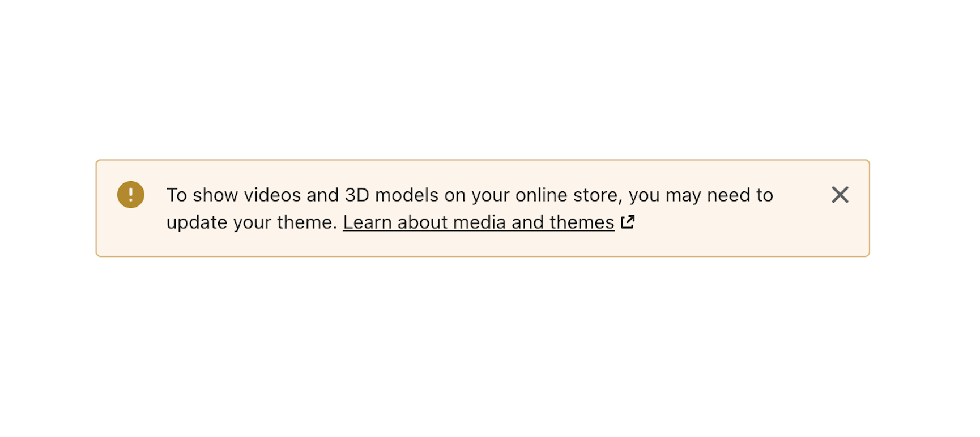The image size is (980, 437).
Task: Click the X to hide the theme update notice
Action: [840, 195]
